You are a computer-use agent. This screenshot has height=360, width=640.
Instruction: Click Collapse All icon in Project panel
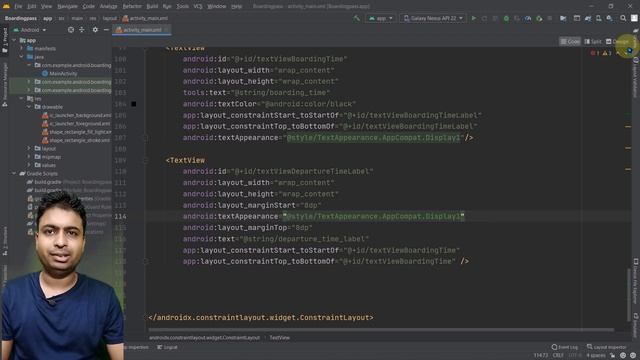(x=82, y=30)
